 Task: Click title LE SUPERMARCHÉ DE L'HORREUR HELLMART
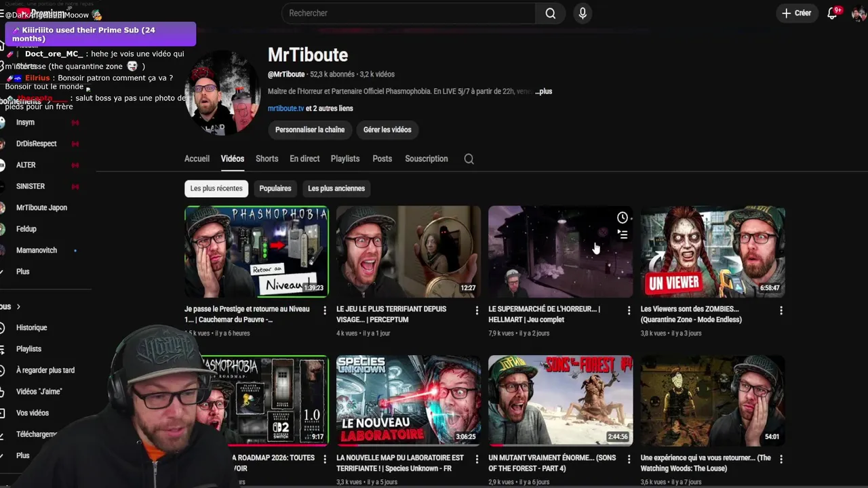click(x=544, y=314)
